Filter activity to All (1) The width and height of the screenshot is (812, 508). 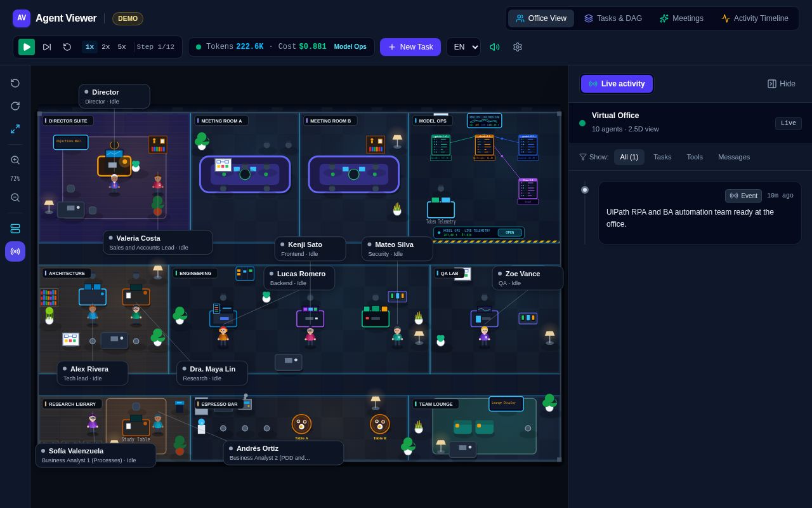[629, 157]
